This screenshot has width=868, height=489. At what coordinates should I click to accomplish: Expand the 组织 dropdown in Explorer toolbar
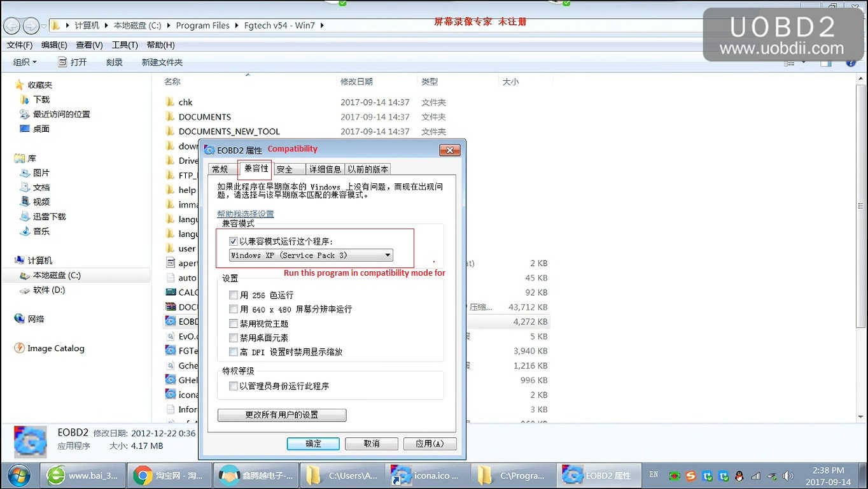pos(25,62)
